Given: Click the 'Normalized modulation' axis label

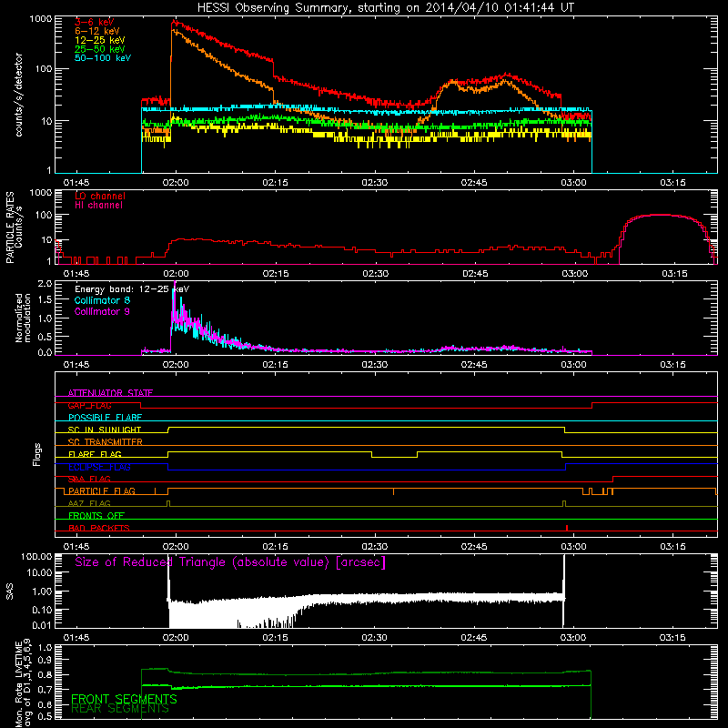Looking at the screenshot, I should (x=24, y=318).
